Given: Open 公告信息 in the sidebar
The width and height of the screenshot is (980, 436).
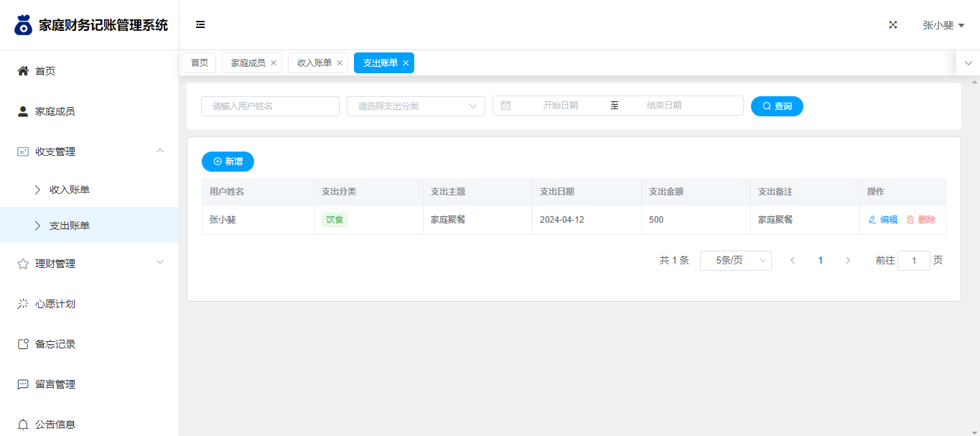Looking at the screenshot, I should tap(55, 424).
